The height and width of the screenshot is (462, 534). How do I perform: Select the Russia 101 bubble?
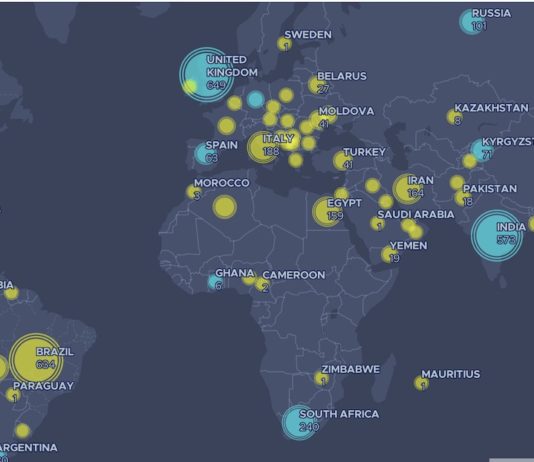(x=472, y=21)
